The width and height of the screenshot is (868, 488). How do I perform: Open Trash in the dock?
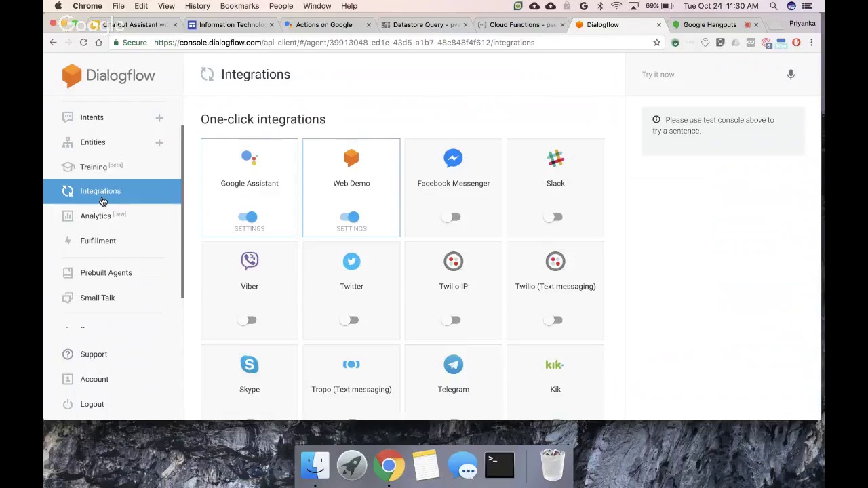552,465
